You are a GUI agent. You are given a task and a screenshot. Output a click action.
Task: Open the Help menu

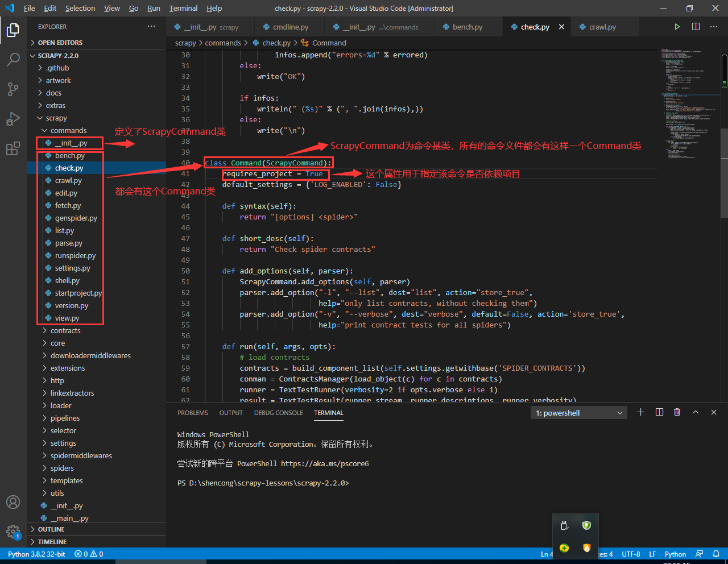pos(214,8)
